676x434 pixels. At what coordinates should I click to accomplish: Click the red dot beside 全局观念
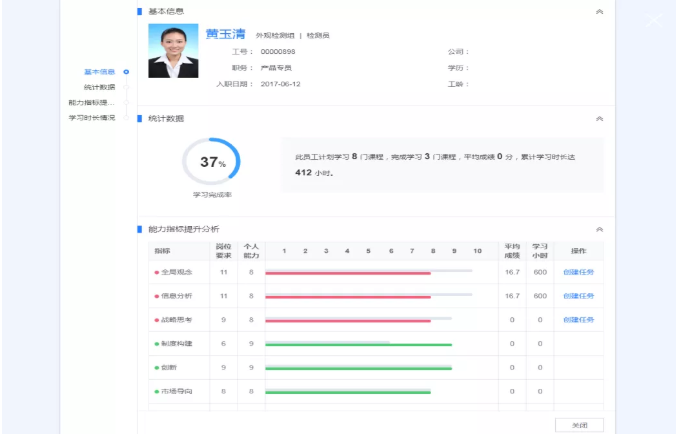click(156, 272)
